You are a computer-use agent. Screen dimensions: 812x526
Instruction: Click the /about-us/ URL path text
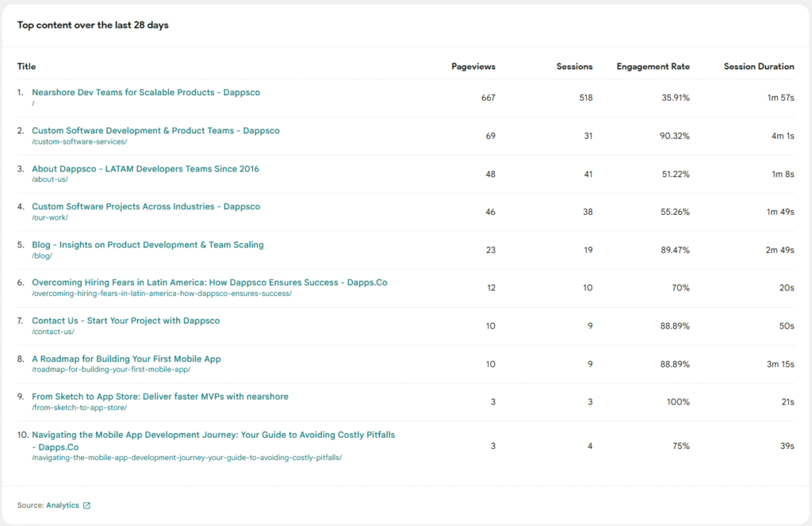click(x=50, y=179)
